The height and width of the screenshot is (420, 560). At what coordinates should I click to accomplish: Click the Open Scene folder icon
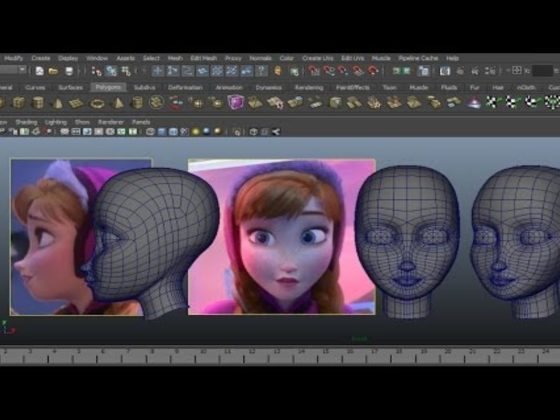53,71
